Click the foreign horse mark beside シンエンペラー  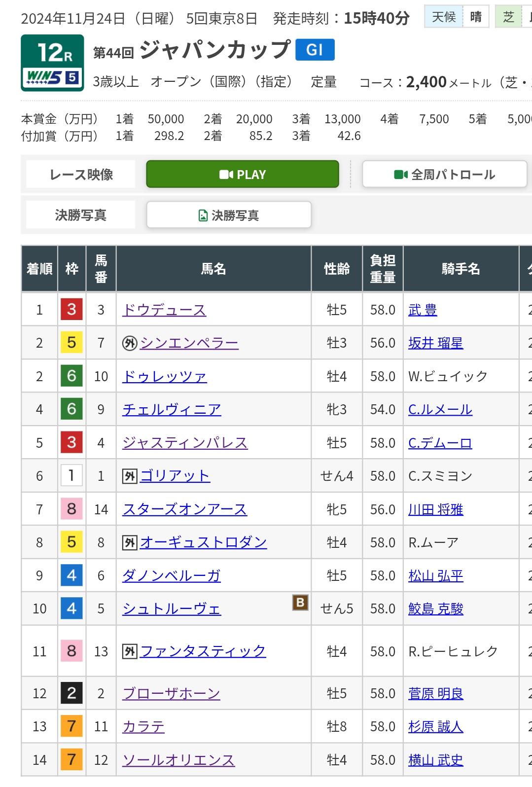[x=129, y=343]
